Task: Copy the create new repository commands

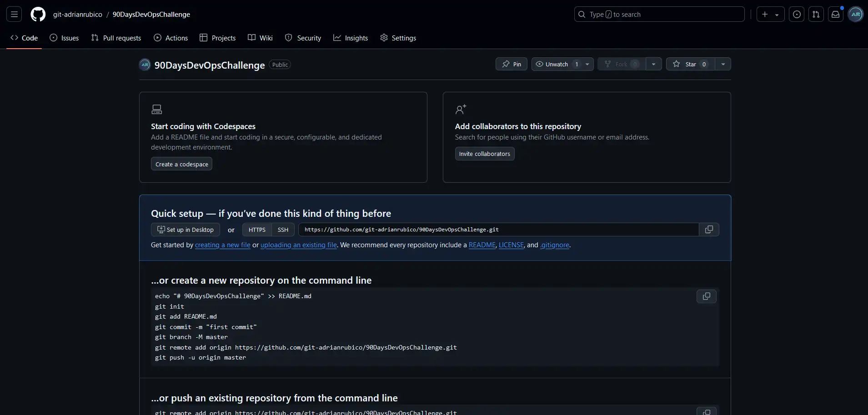Action: pyautogui.click(x=707, y=296)
